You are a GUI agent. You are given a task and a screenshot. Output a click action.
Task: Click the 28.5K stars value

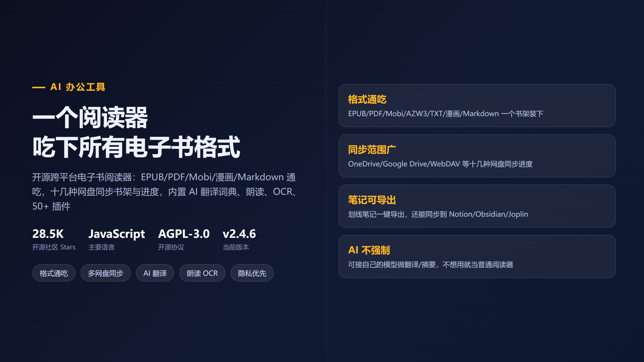[48, 234]
